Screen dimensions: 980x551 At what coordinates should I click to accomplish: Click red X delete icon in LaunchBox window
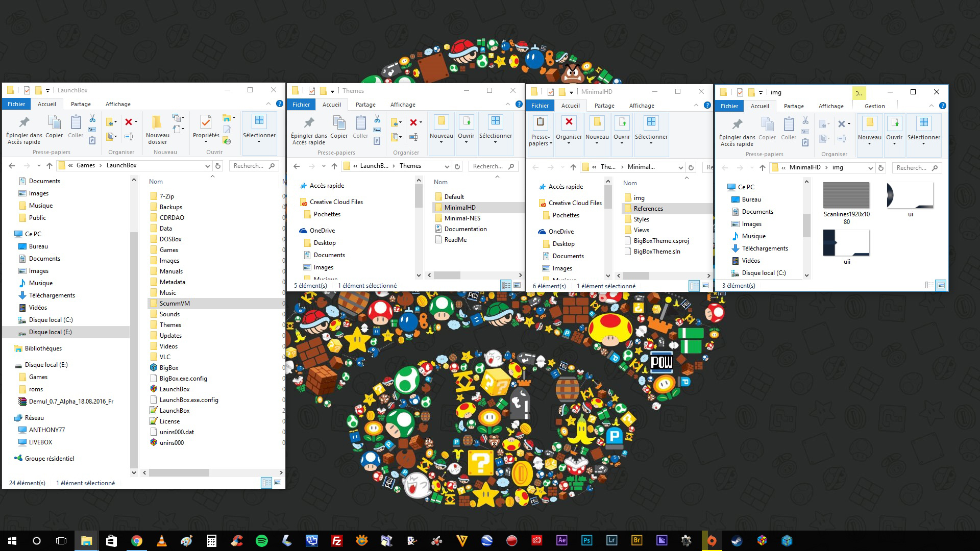pos(129,121)
